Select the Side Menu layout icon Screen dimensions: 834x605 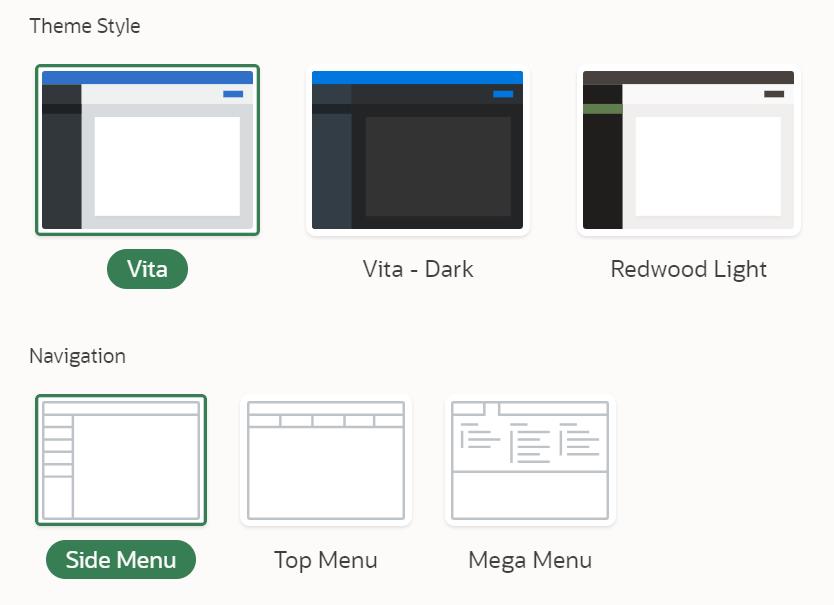[x=121, y=460]
